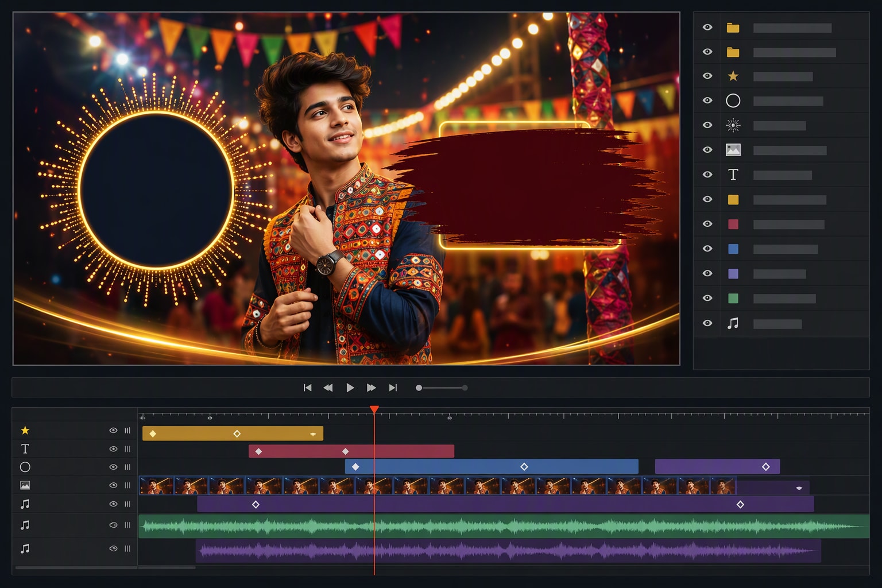Toggle eye for music note layer in layers panel

(x=707, y=323)
